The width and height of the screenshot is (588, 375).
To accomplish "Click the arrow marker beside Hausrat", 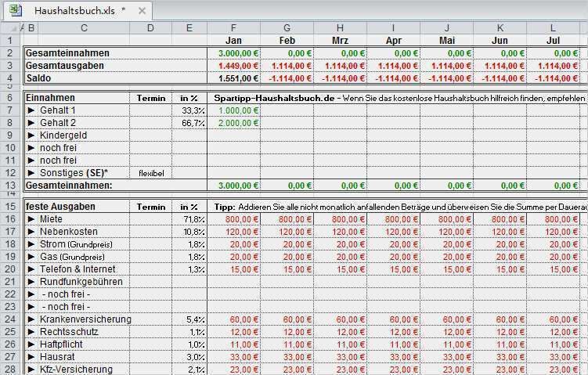I will coord(31,357).
